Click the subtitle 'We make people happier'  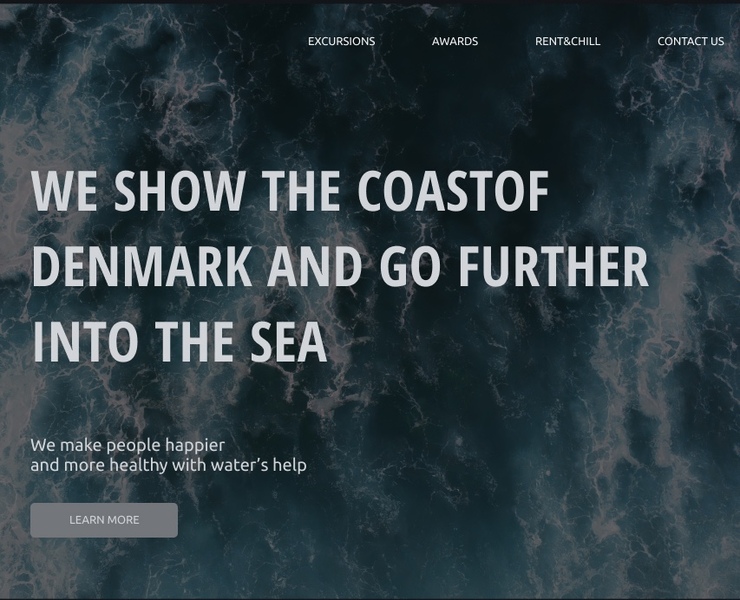tap(127, 445)
